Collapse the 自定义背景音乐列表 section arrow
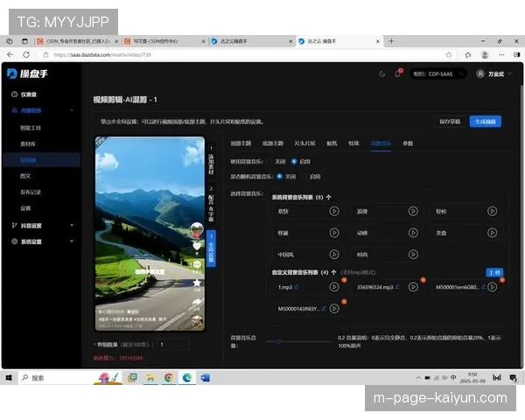 (x=333, y=273)
